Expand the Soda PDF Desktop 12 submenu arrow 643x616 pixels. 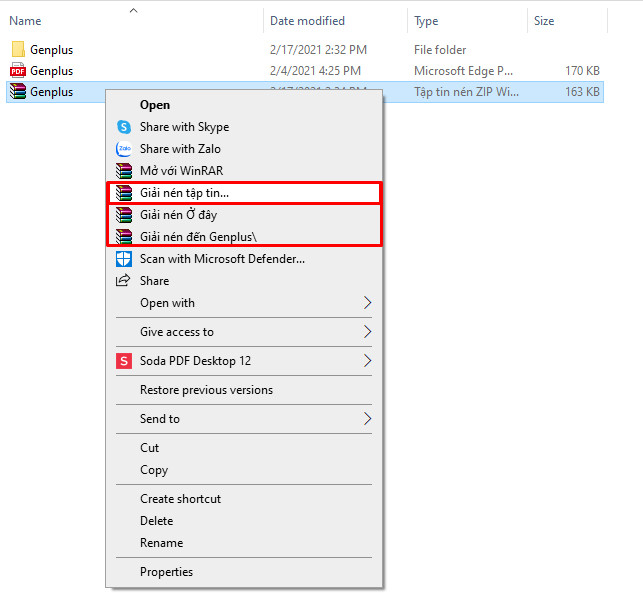(367, 361)
